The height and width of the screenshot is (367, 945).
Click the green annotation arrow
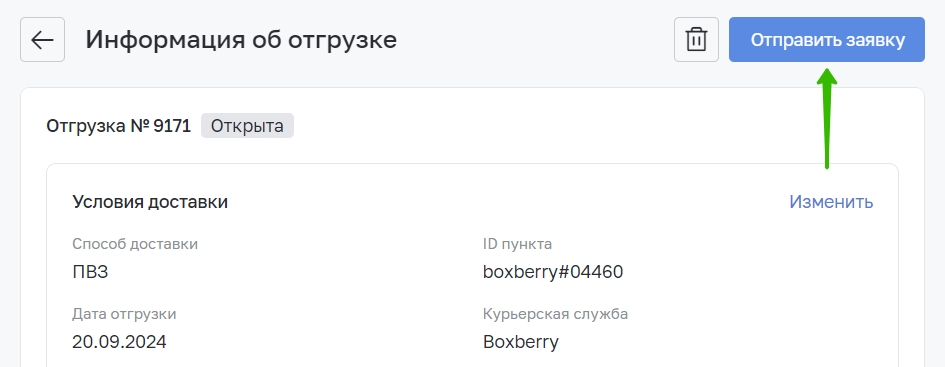pyautogui.click(x=827, y=119)
